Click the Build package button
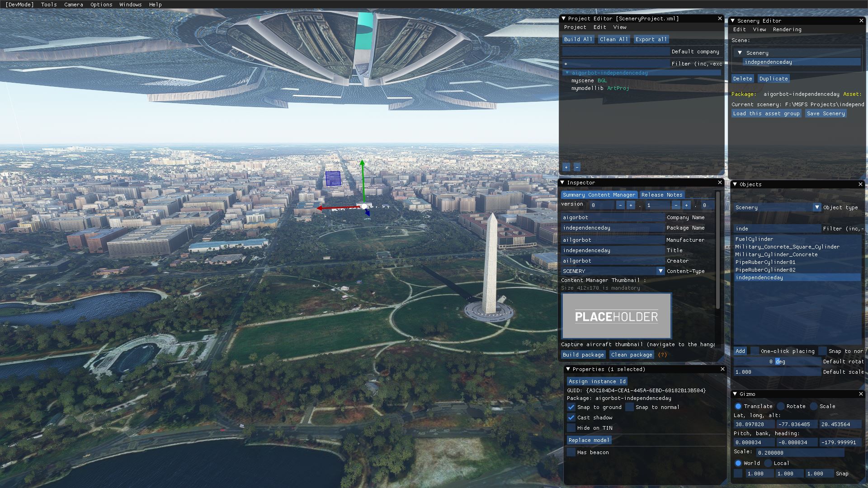 tap(583, 355)
